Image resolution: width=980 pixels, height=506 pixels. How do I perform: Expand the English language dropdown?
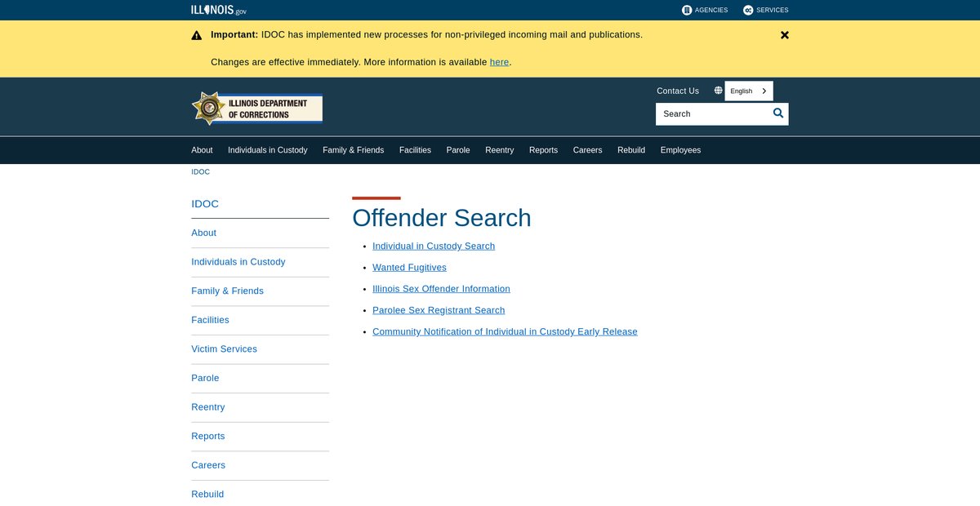coord(749,91)
